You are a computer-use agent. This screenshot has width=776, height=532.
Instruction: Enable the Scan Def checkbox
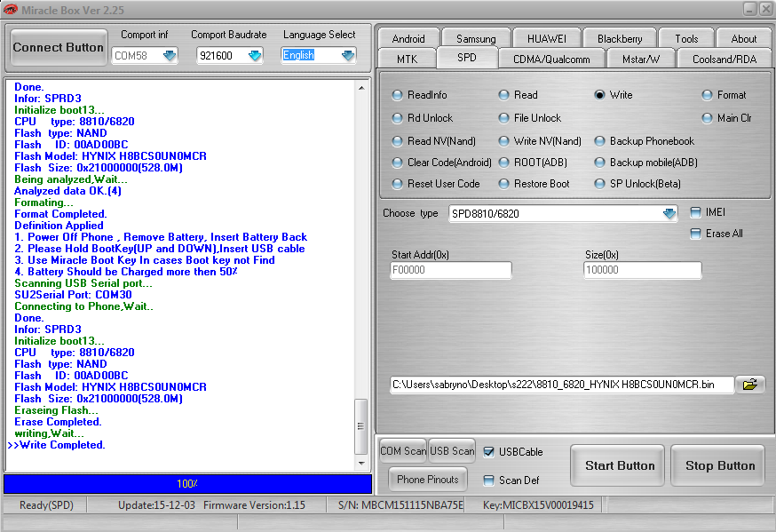coord(488,480)
